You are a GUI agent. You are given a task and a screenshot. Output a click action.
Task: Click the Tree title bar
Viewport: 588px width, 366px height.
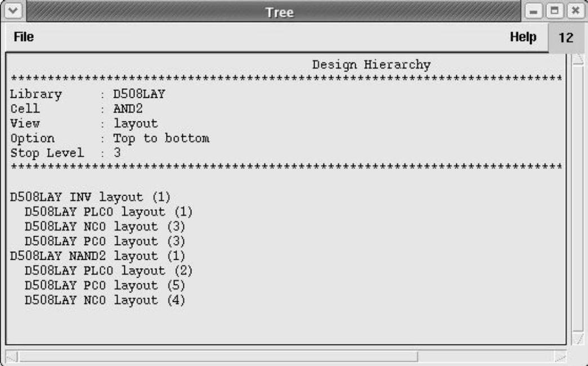tap(279, 12)
